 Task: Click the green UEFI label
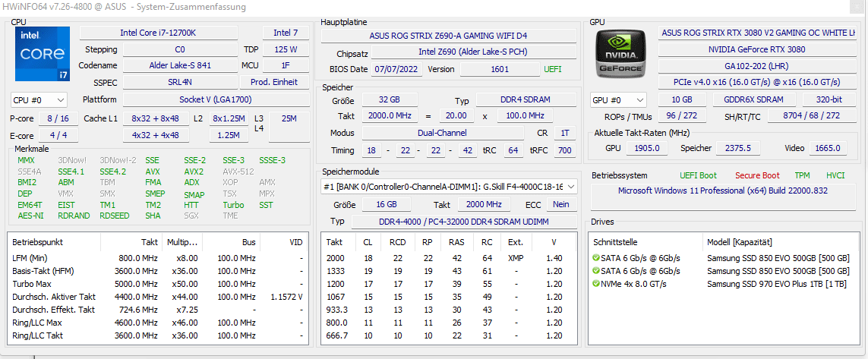[x=552, y=69]
